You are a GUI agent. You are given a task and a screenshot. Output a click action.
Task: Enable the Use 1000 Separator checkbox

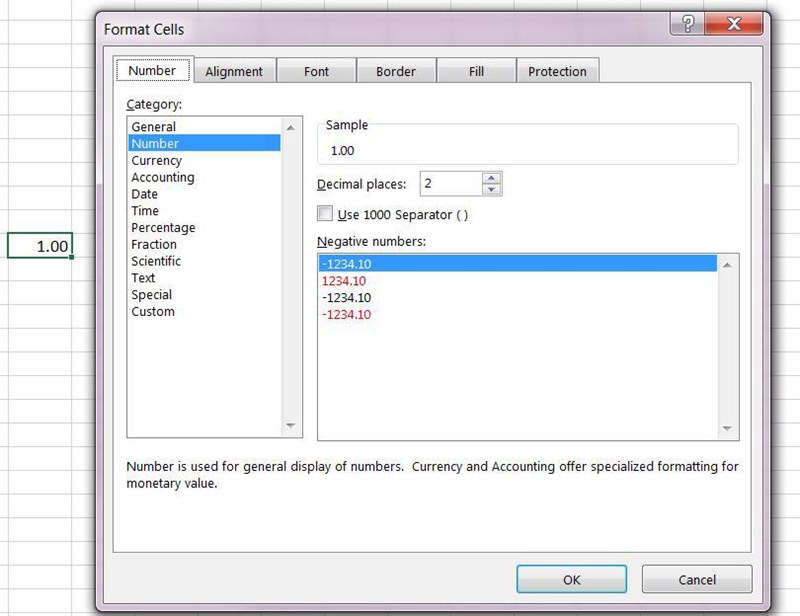[325, 214]
